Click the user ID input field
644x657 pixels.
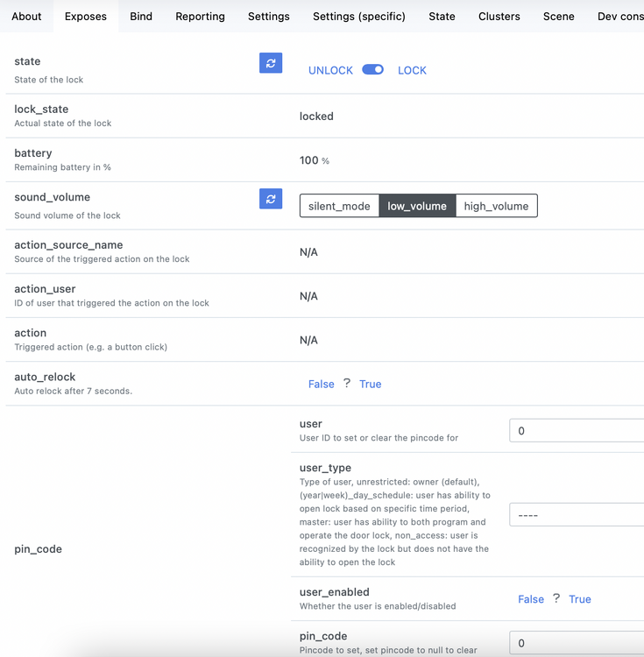(x=577, y=431)
